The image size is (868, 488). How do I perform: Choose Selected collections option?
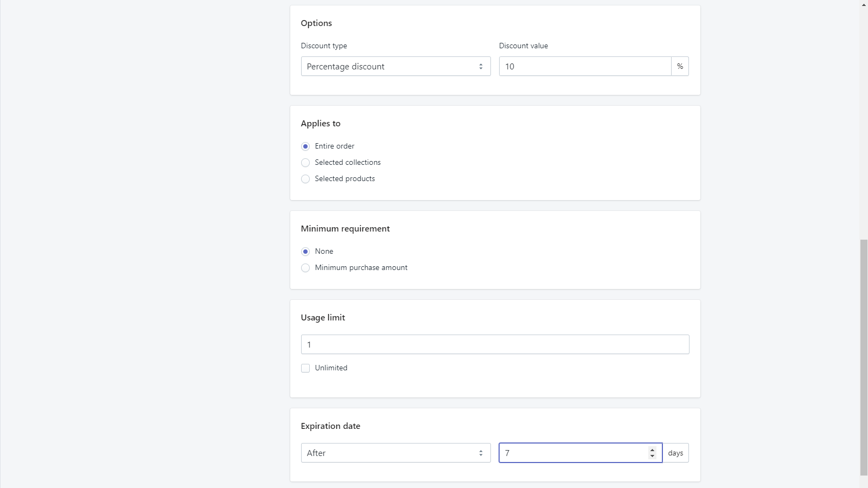[x=305, y=163]
